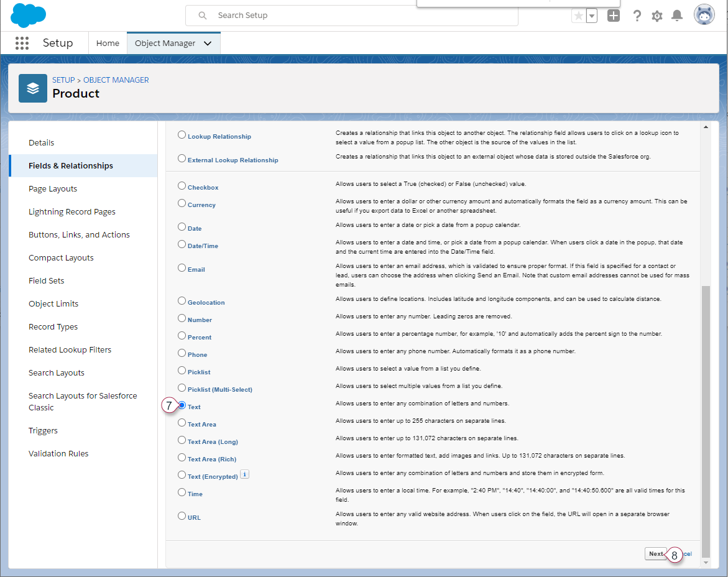Open the Help question mark icon
Image resolution: width=728 pixels, height=577 pixels.
coord(637,16)
